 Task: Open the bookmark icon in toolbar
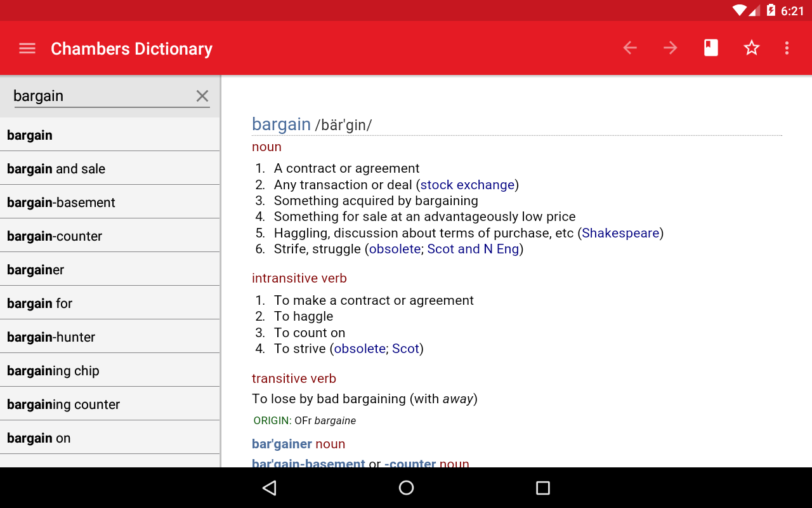tap(710, 48)
